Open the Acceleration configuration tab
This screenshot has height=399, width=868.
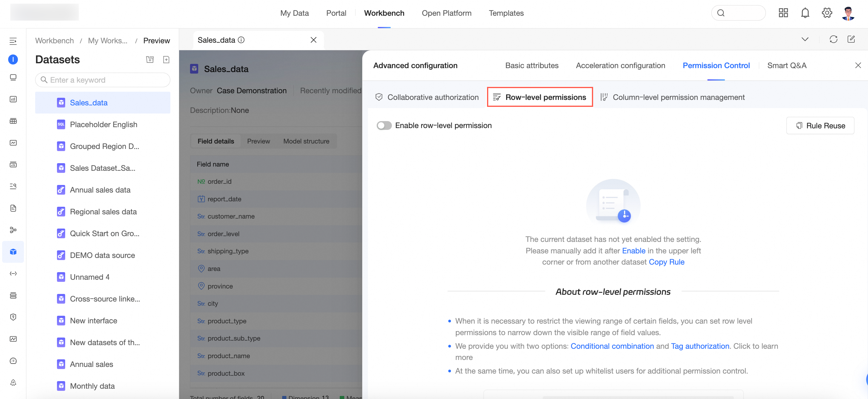(620, 66)
